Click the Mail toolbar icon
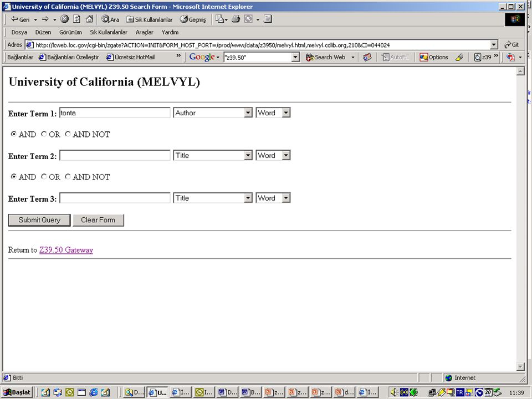The height and width of the screenshot is (399, 532). click(220, 19)
